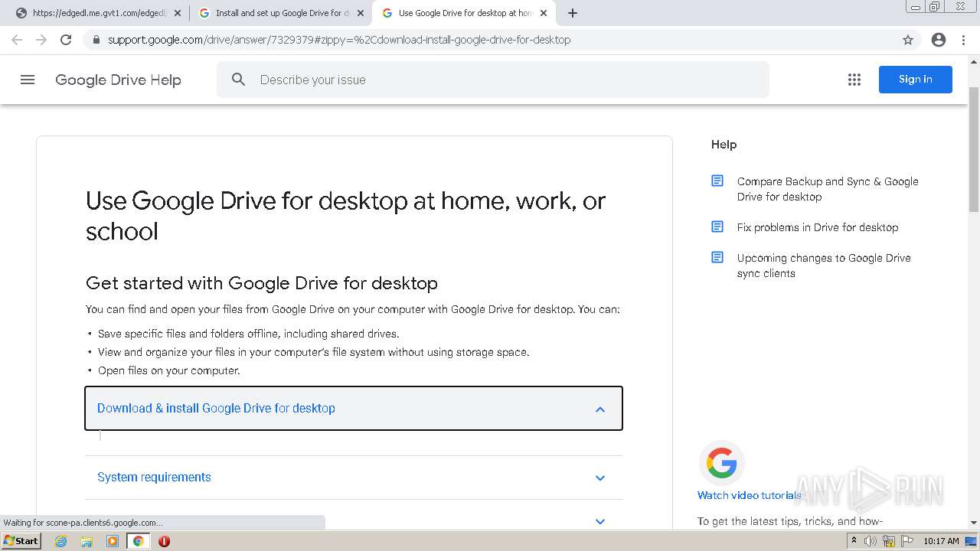The image size is (980, 551).
Task: Close the edgedl.me.gvt1.com tab
Action: [178, 13]
